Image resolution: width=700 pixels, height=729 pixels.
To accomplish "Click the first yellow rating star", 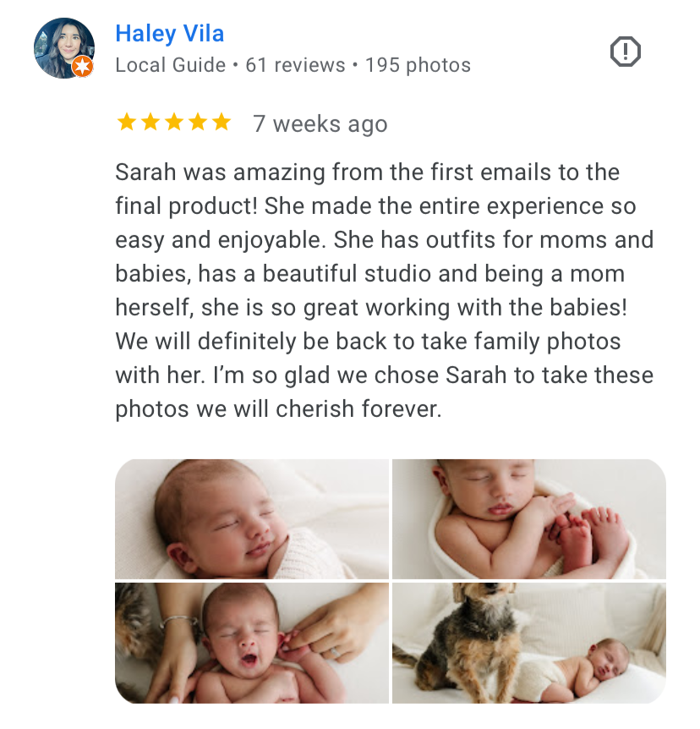I will 127,123.
